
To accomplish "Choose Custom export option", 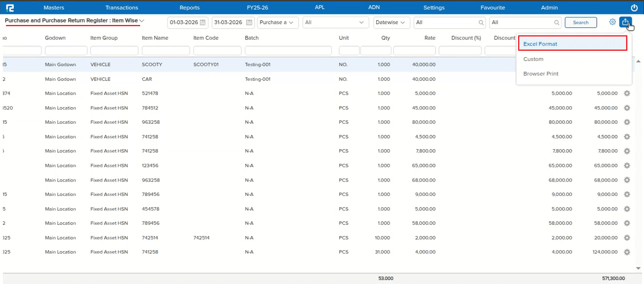I will (533, 59).
